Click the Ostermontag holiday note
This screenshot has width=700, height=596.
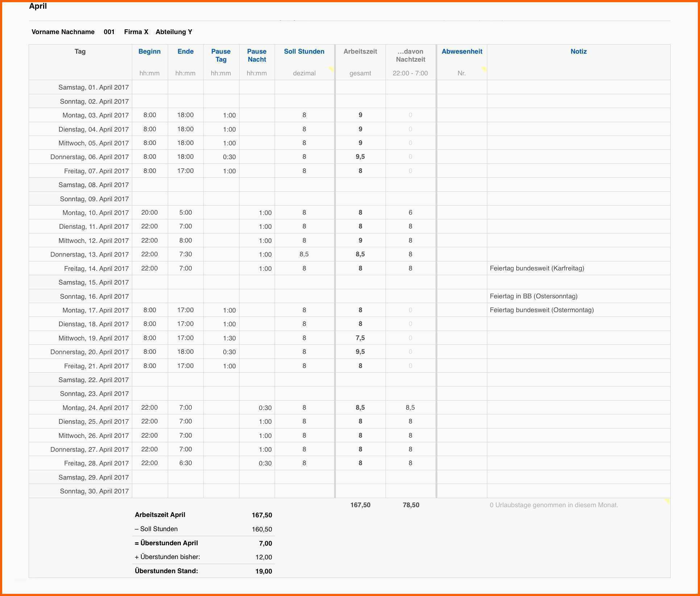point(541,310)
